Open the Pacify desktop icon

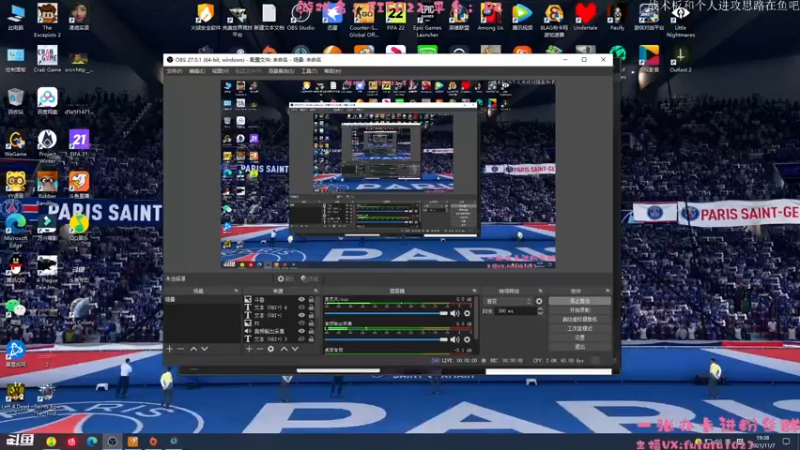pos(617,17)
